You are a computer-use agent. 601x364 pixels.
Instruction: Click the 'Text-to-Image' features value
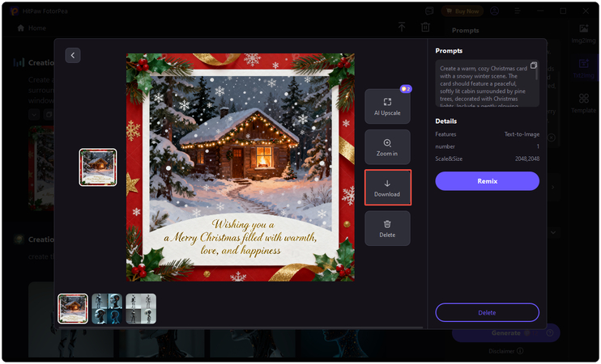point(522,134)
